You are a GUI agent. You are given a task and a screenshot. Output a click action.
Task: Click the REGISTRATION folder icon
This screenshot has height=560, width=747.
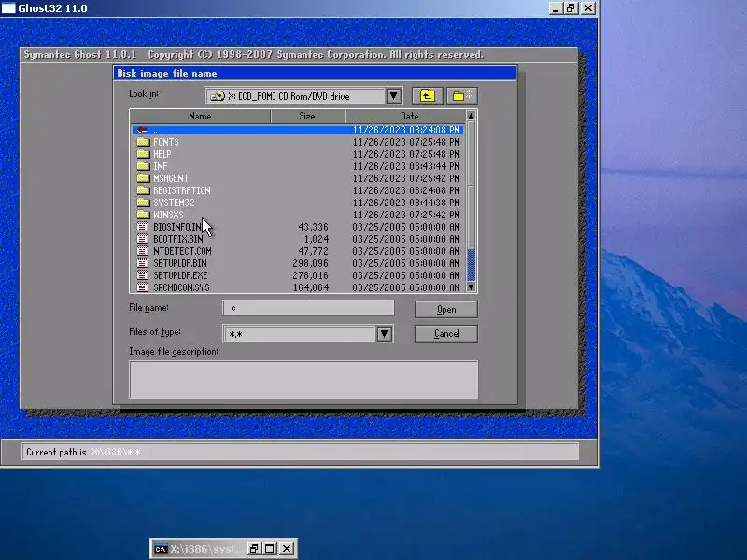pos(143,190)
